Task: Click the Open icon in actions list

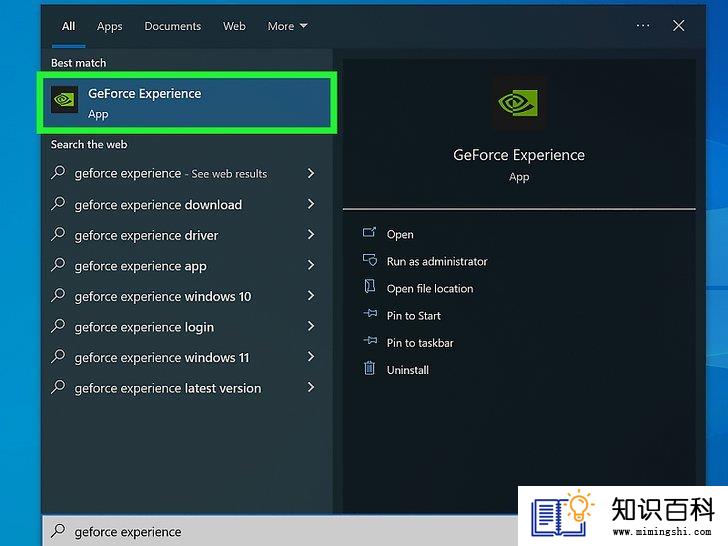Action: tap(370, 232)
